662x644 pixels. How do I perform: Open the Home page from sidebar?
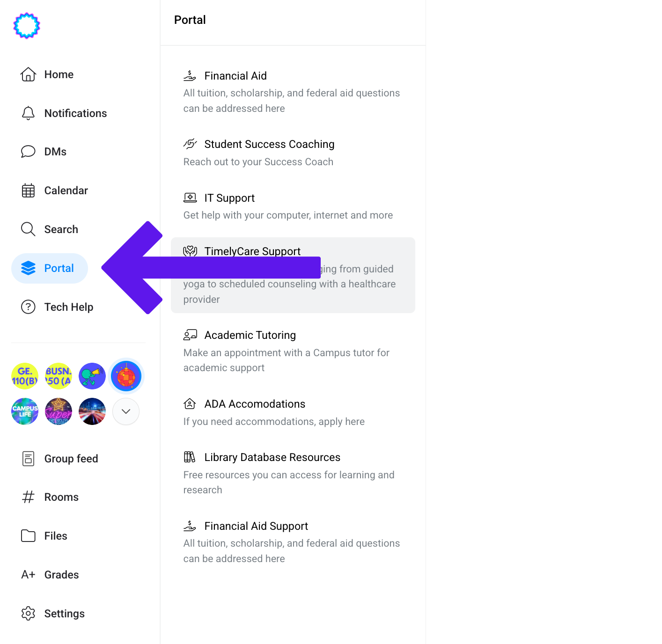click(59, 74)
